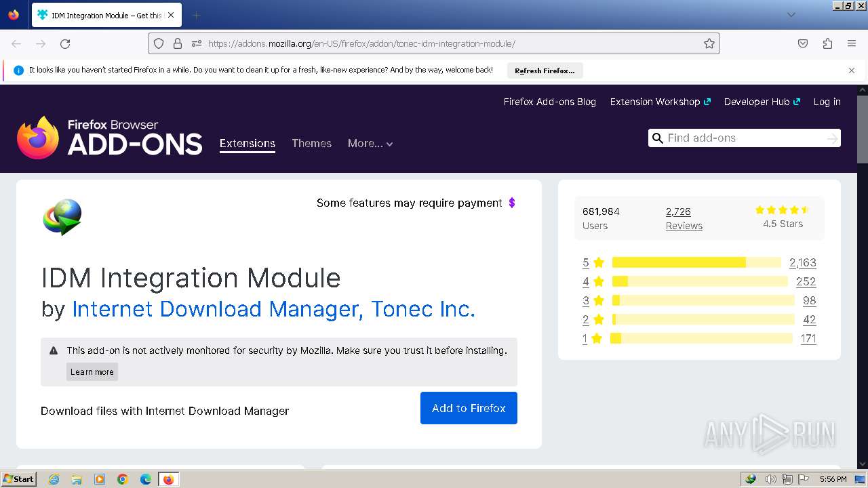Click the 5-star rating bar

point(696,262)
